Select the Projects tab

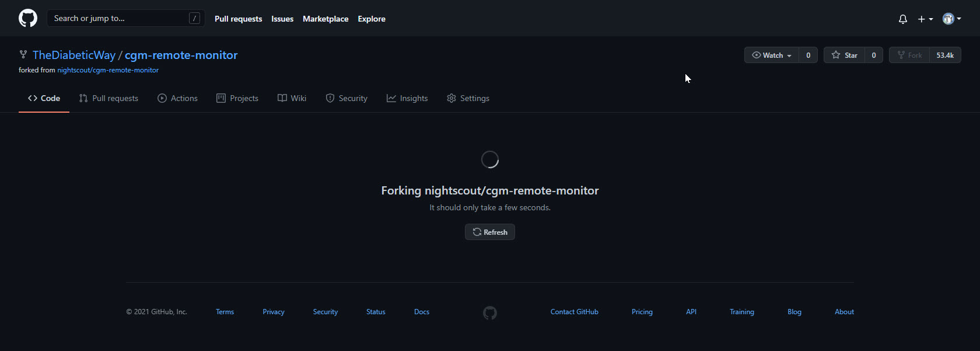click(x=237, y=98)
